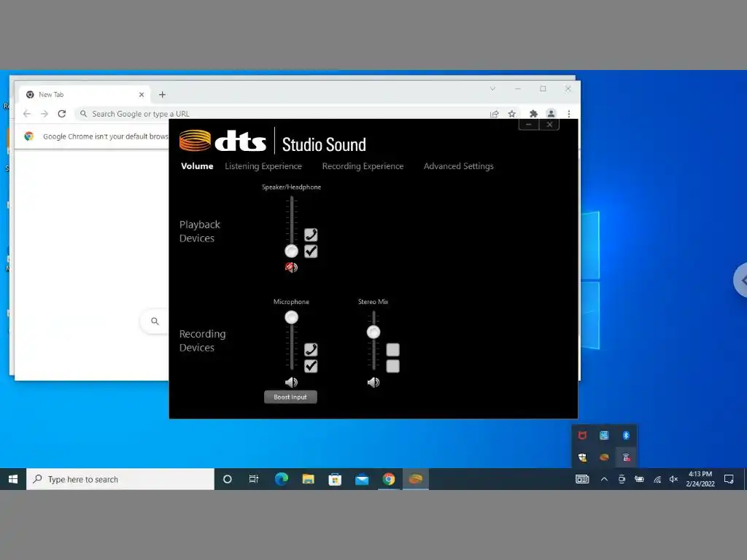Mute the Microphone recording device
The image size is (747, 560).
point(291,382)
